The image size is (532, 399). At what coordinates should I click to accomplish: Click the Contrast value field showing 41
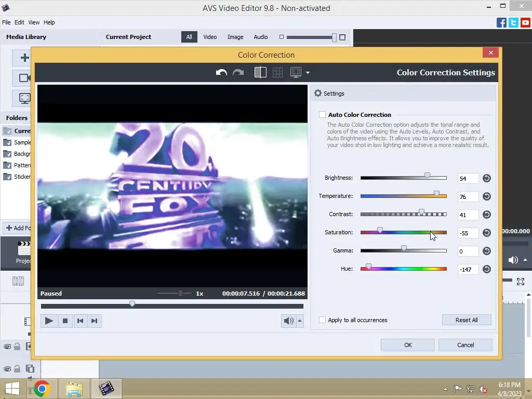tap(468, 215)
